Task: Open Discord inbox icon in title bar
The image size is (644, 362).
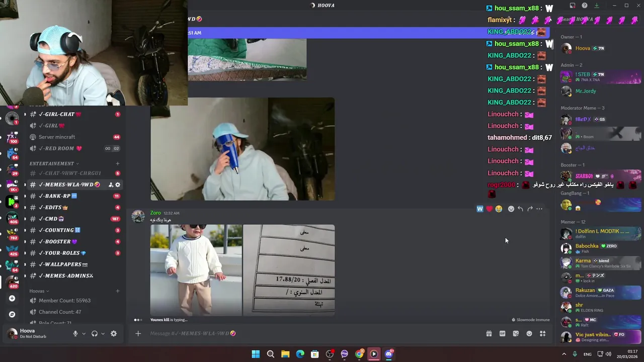Action: (x=573, y=6)
